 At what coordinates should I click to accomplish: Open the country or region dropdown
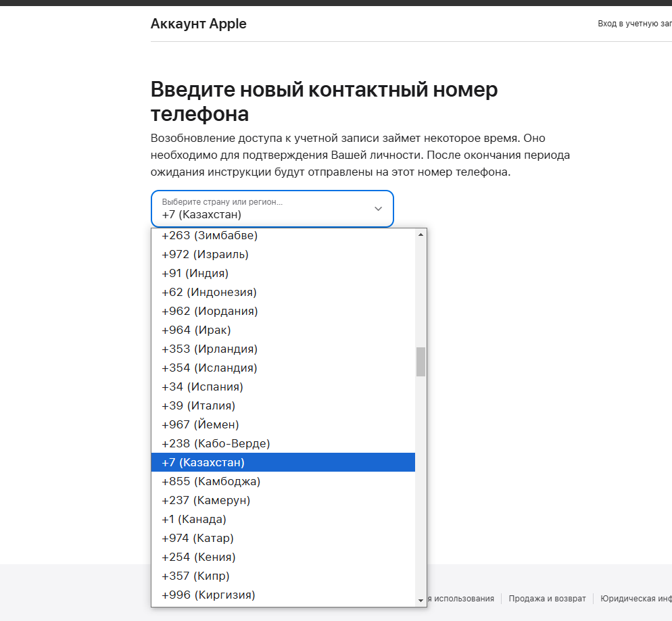[272, 209]
